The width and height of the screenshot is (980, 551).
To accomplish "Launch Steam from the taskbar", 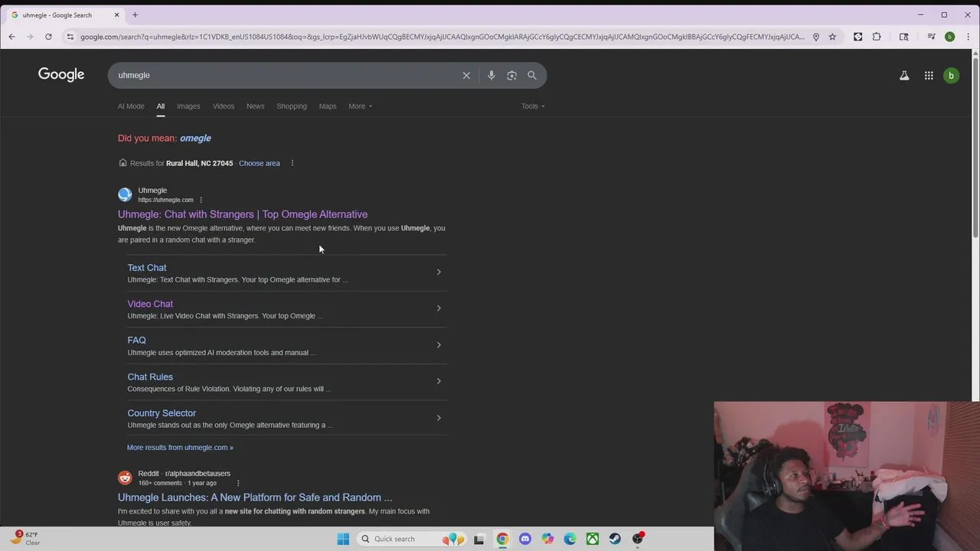I will coord(615,539).
